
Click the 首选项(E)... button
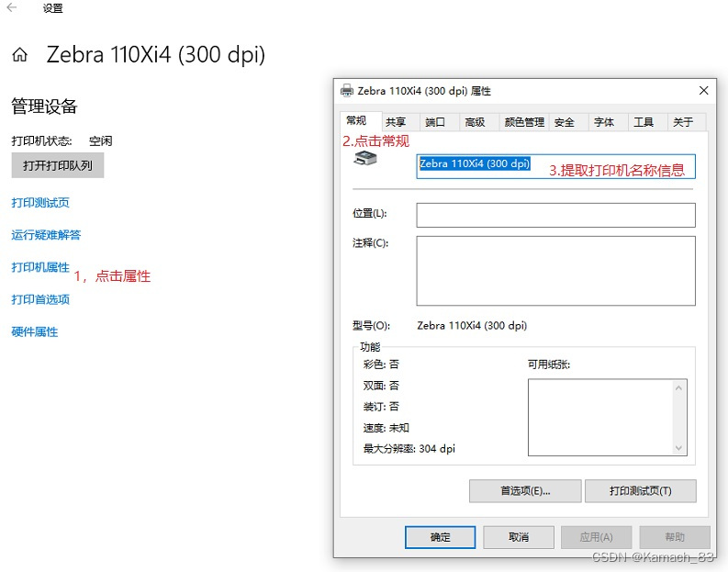pyautogui.click(x=525, y=491)
